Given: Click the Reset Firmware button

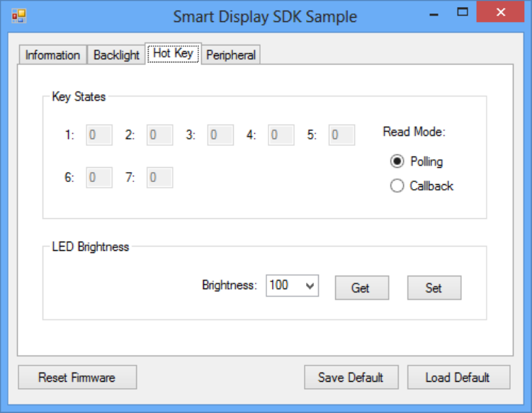Looking at the screenshot, I should pos(77,377).
